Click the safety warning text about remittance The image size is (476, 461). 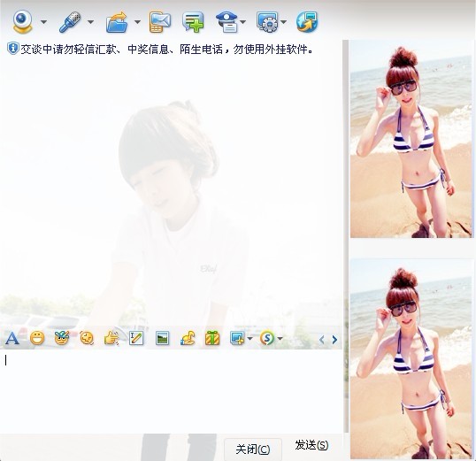click(x=166, y=50)
